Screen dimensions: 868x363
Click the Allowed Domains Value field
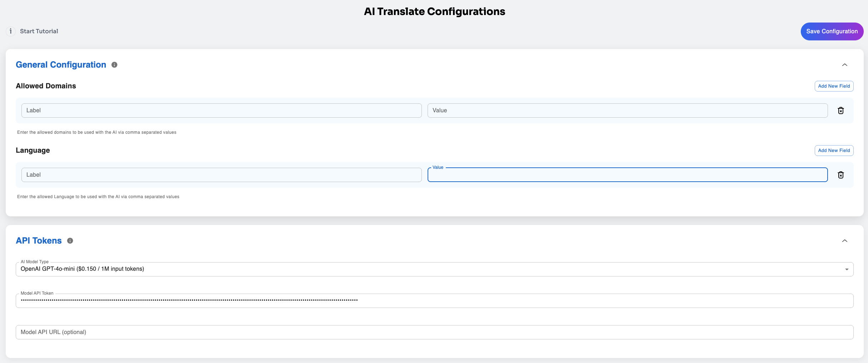tap(627, 111)
